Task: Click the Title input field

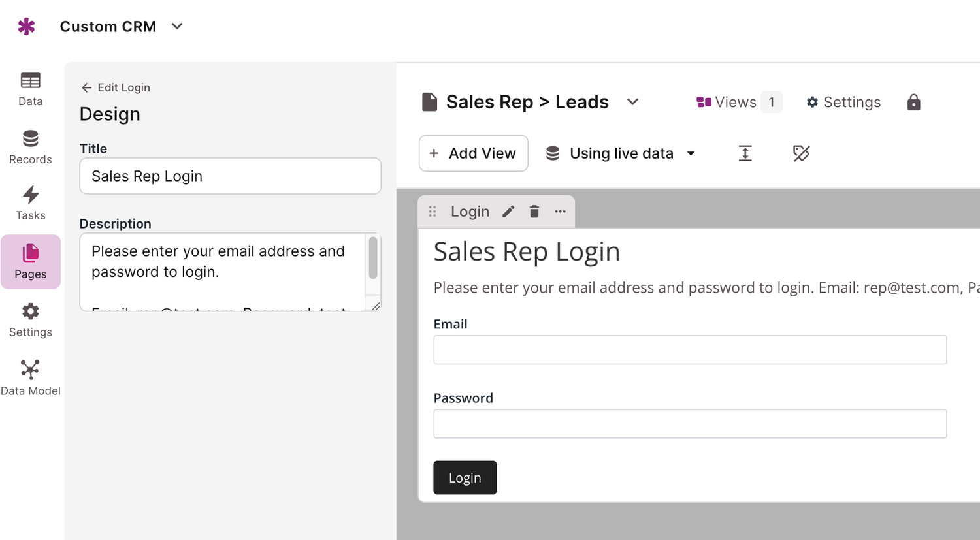Action: click(x=230, y=176)
